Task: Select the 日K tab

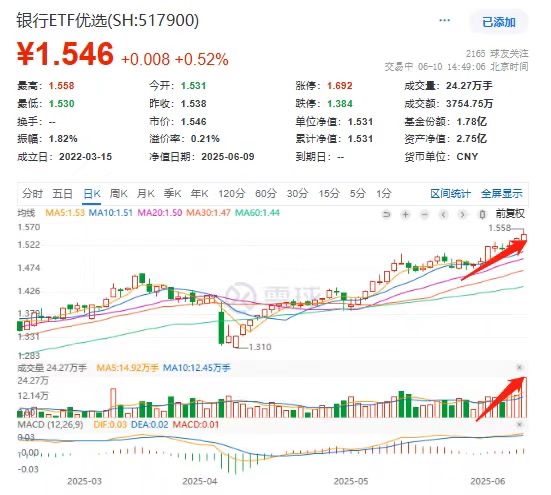Action: [x=92, y=193]
